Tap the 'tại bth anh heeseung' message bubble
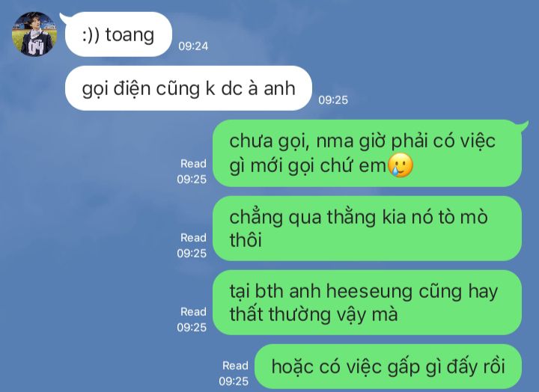Viewport: 539px width, 392px height. (367, 303)
